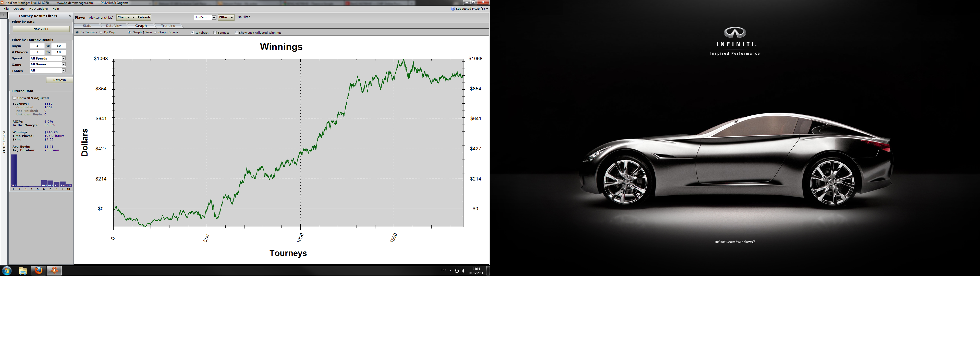
Task: Expand the left sidebar with double-arrow icon
Action: pyautogui.click(x=3, y=15)
